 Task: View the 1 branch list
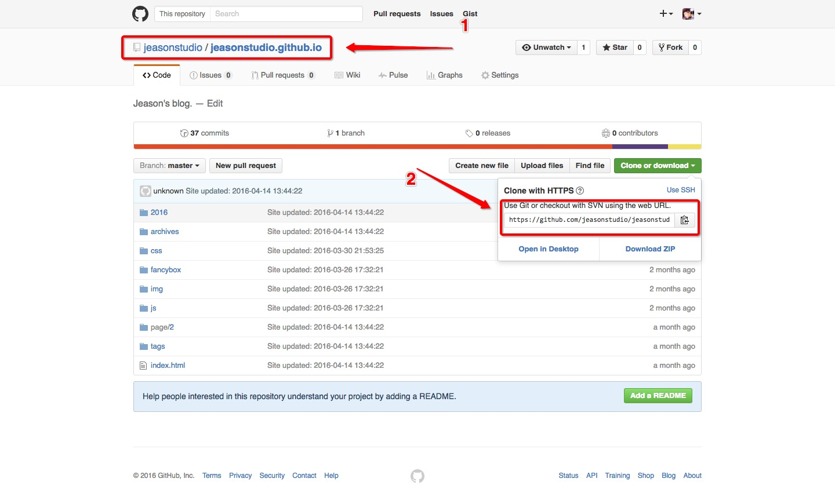coord(346,133)
